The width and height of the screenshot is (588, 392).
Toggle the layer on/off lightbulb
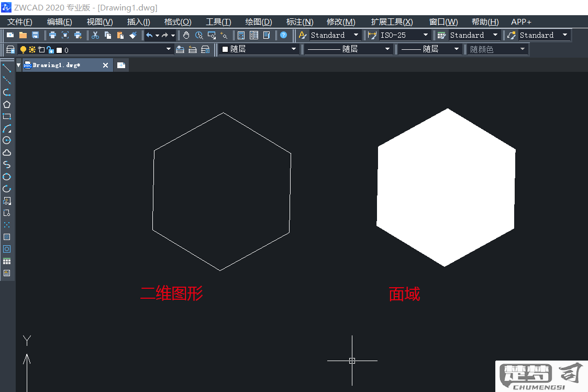(23, 50)
